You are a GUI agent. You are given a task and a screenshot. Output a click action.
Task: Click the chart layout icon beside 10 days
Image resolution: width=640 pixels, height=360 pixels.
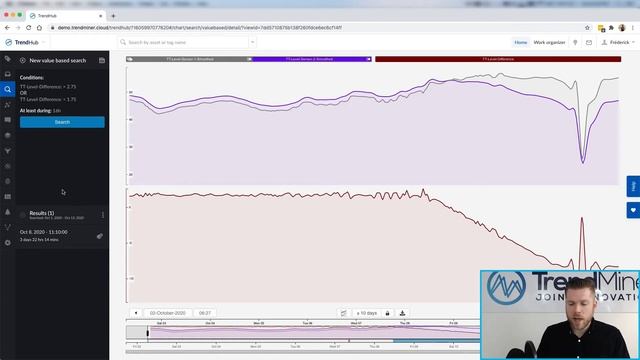[x=344, y=313]
